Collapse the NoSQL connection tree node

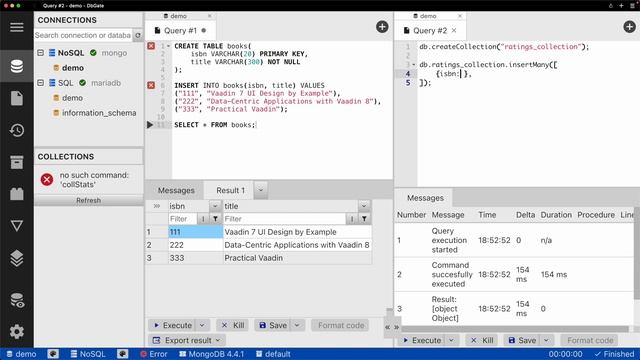40,53
